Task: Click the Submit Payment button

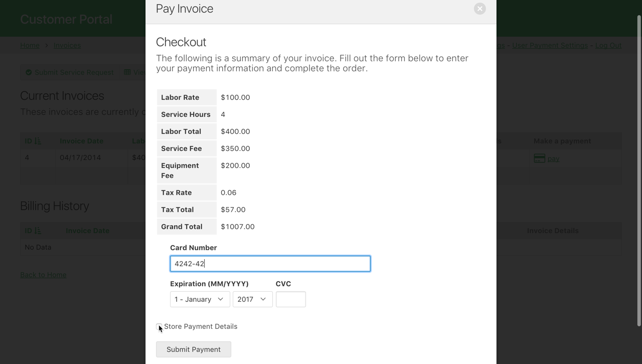Action: [193, 349]
